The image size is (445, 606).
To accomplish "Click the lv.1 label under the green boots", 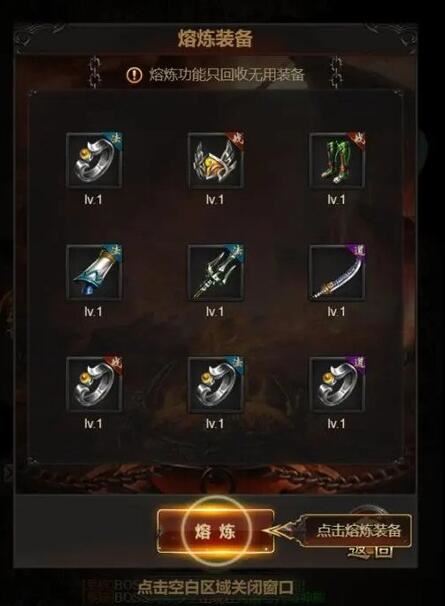I will point(336,200).
